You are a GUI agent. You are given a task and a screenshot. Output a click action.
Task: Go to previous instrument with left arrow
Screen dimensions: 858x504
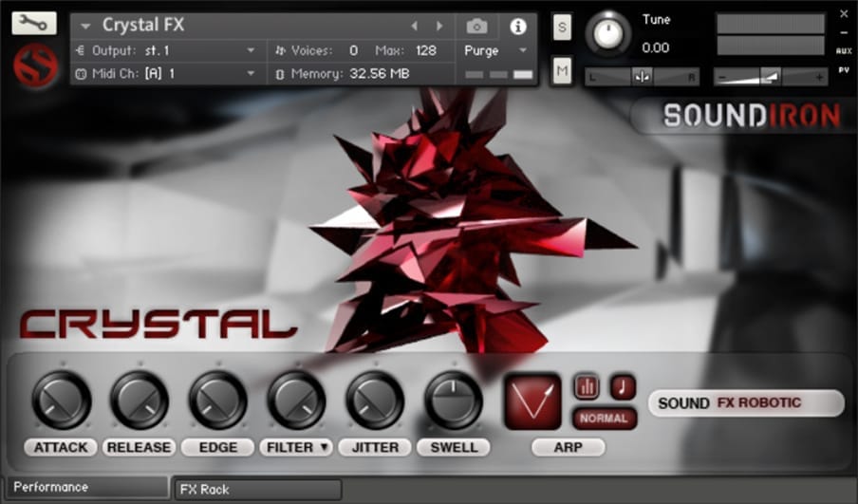click(414, 26)
